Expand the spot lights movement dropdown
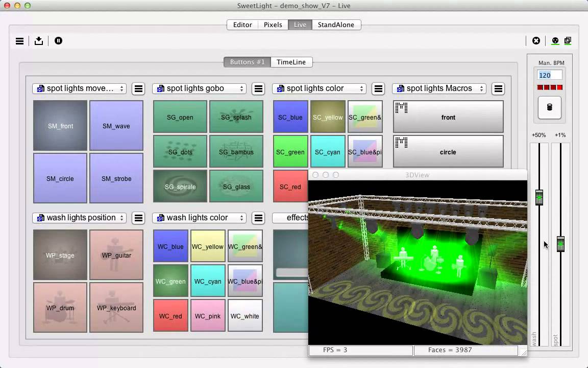 80,88
